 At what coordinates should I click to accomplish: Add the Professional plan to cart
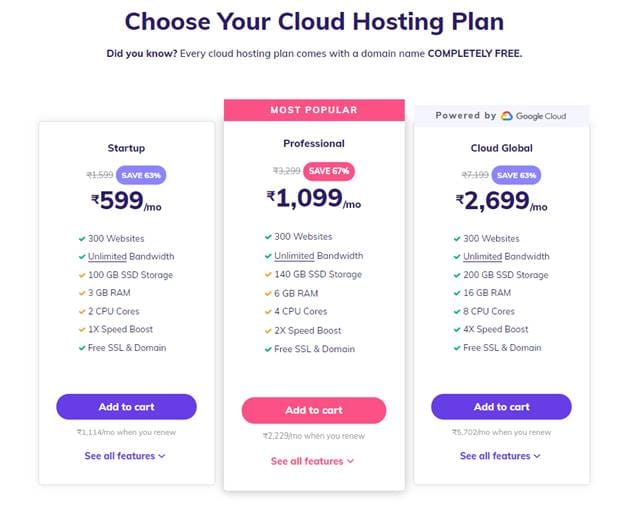click(314, 410)
